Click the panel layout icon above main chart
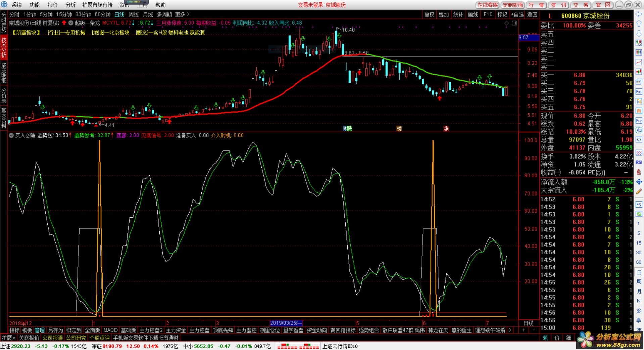This screenshot has height=350, width=644. point(514,23)
